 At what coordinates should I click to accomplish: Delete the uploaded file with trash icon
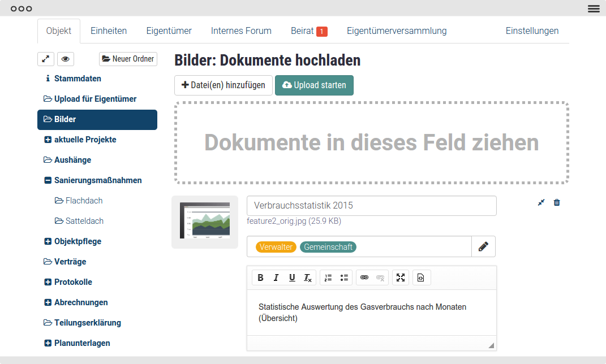[x=557, y=202]
